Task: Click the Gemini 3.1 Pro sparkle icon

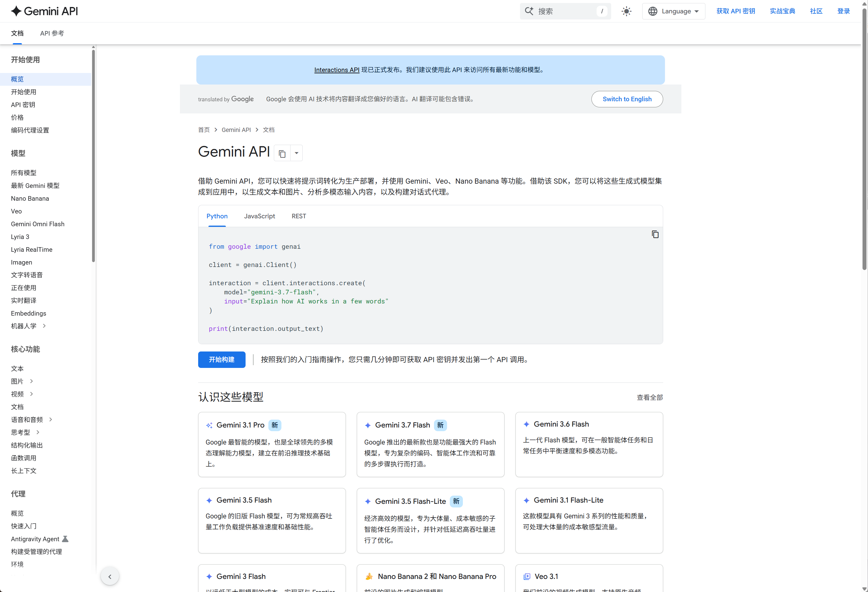Action: click(x=209, y=425)
